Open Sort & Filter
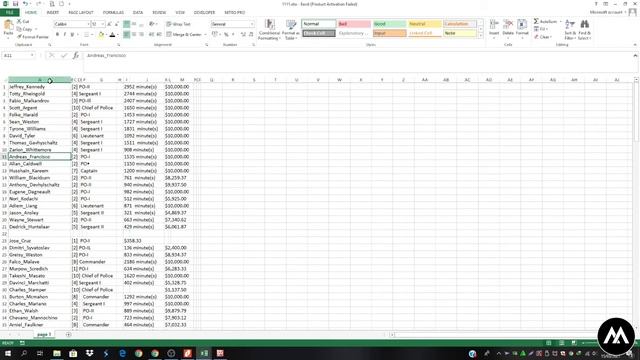640x360 pixels. click(x=570, y=29)
